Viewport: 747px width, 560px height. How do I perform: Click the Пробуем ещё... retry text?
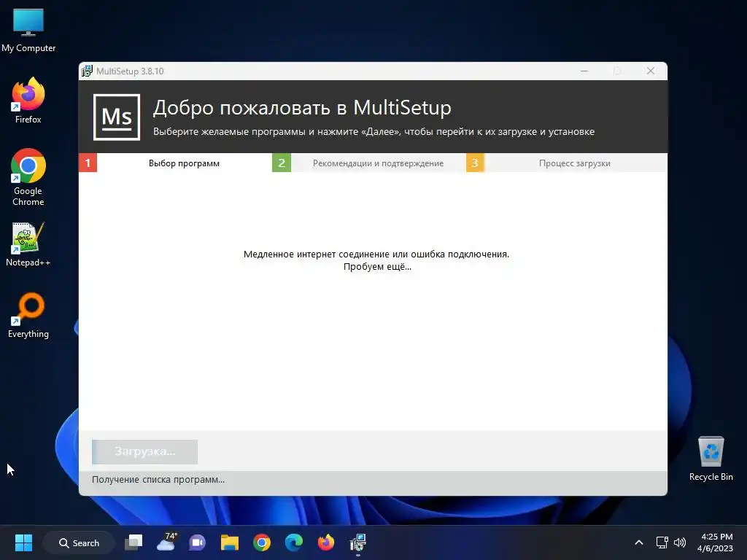[x=377, y=267]
